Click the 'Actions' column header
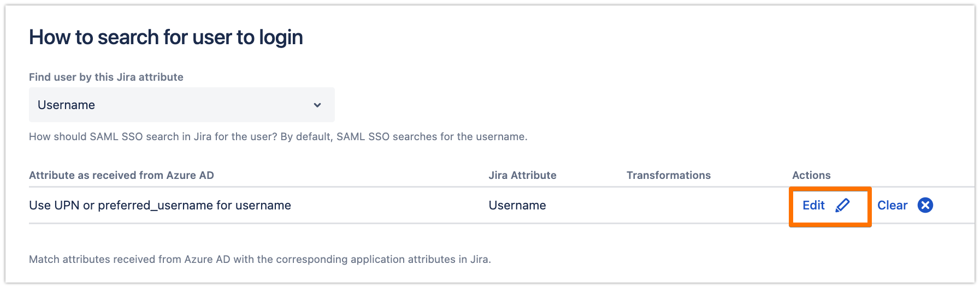This screenshot has height=288, width=980. pyautogui.click(x=811, y=175)
